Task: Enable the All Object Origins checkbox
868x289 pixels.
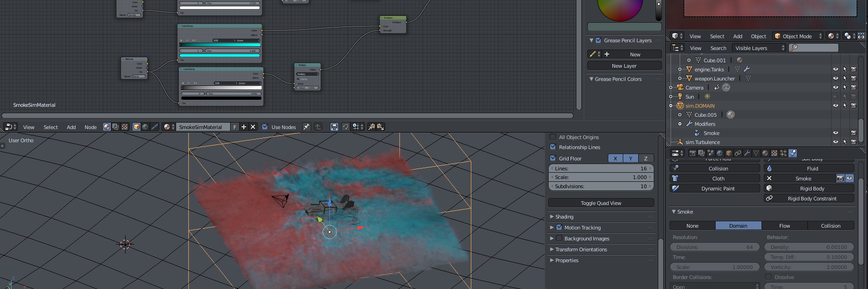Action: pyautogui.click(x=553, y=137)
